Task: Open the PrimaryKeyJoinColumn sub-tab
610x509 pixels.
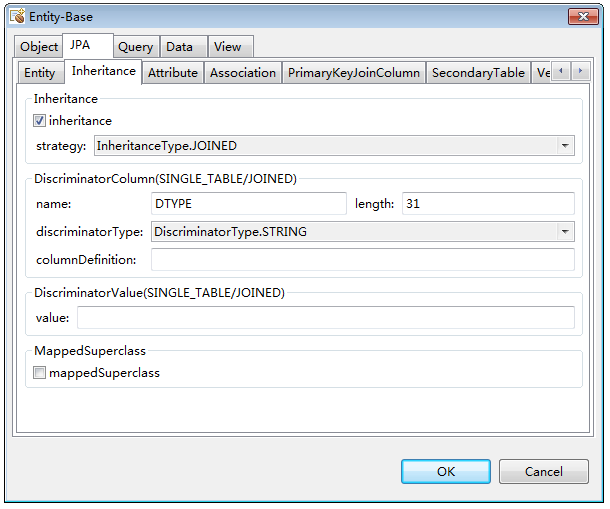Action: tap(354, 73)
